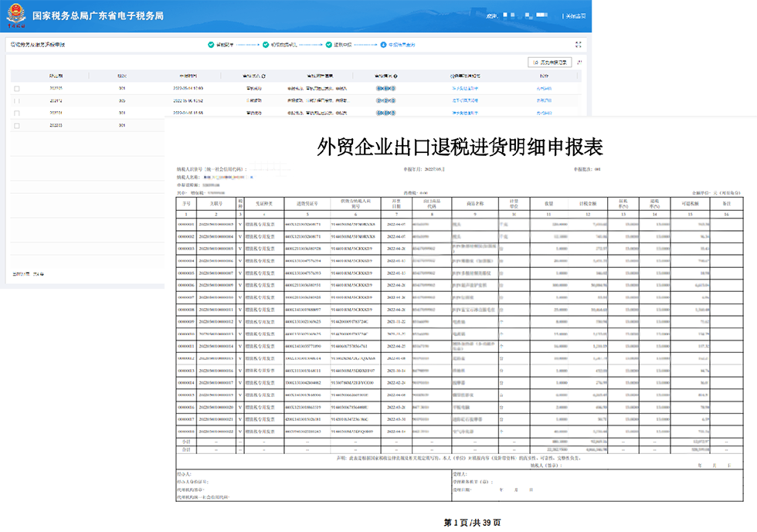Screen dimensions: 757x532
Task: Tick the checkbox for period 202203
Action: click(x=17, y=126)
